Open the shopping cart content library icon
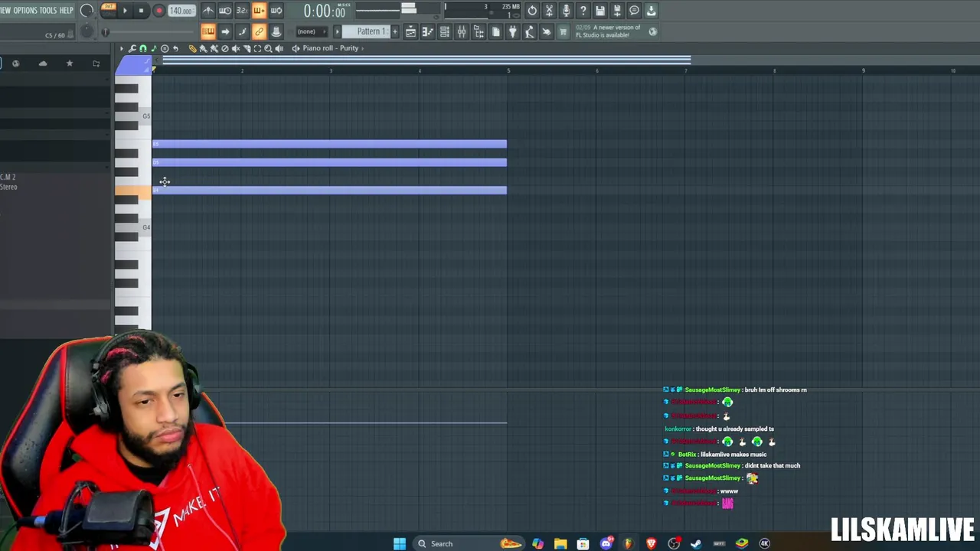The height and width of the screenshot is (551, 980). click(x=563, y=31)
